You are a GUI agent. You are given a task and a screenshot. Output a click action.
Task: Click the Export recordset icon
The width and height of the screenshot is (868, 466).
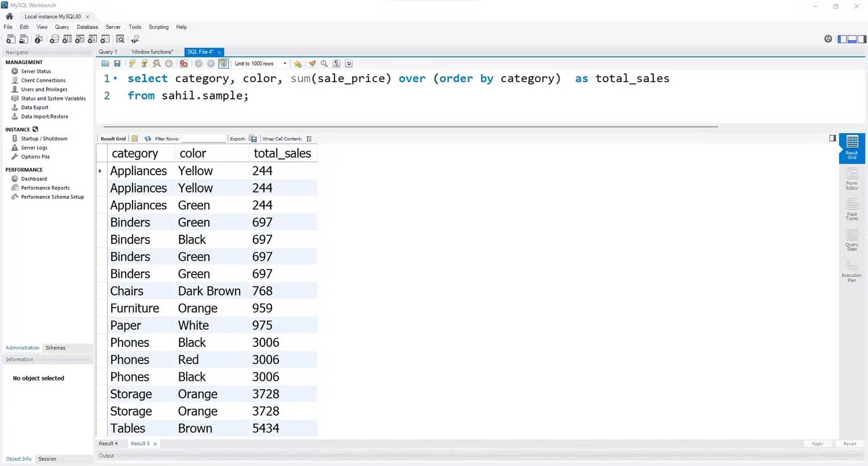[253, 139]
